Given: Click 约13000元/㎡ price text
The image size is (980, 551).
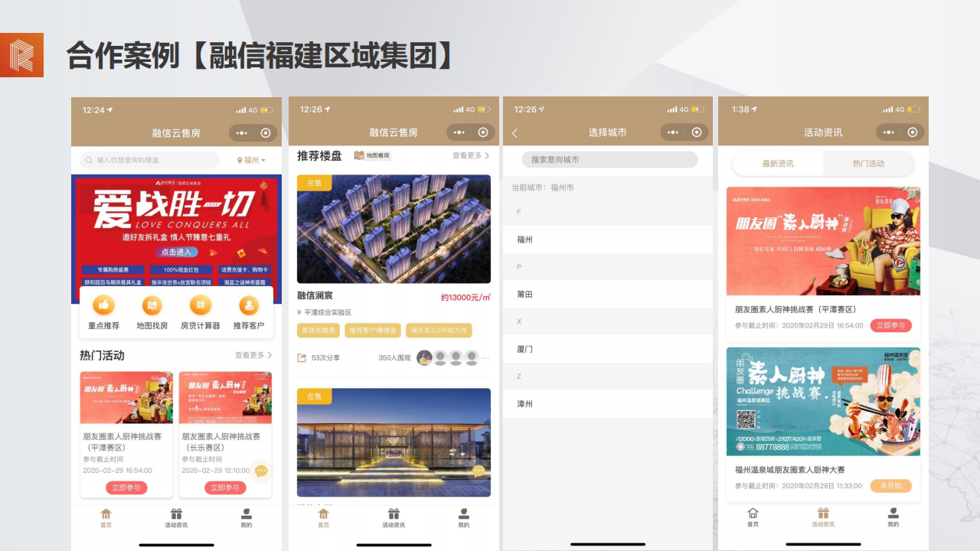Looking at the screenshot, I should (x=465, y=297).
